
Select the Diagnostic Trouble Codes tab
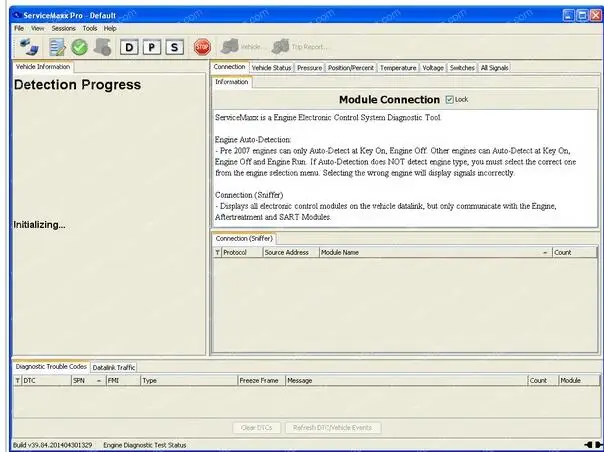click(x=51, y=366)
